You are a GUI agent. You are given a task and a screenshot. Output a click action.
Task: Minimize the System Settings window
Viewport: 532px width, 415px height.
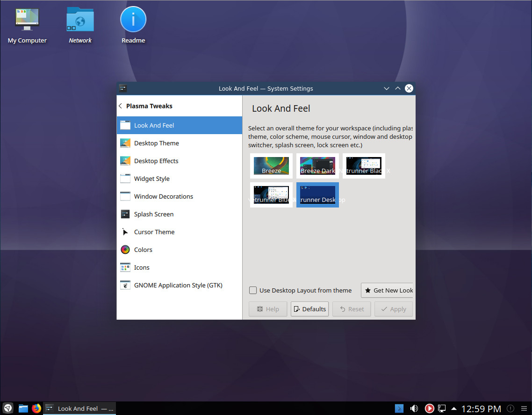click(387, 88)
